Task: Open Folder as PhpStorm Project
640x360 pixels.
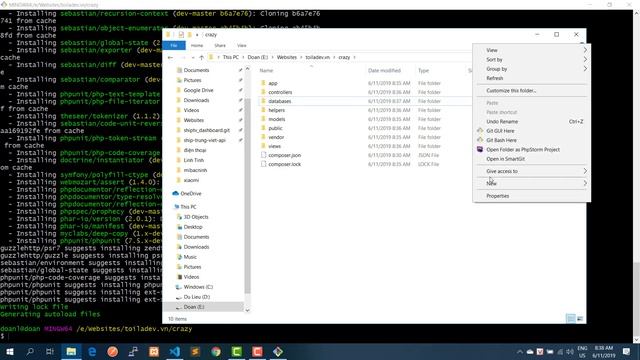Action: click(523, 149)
